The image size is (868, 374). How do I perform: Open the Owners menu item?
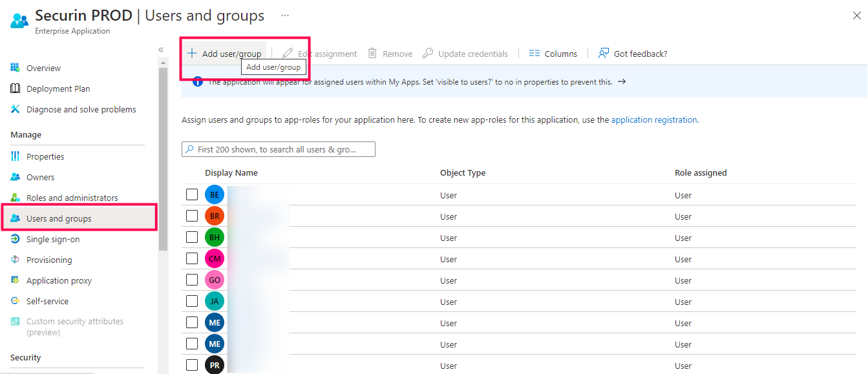pyautogui.click(x=41, y=177)
